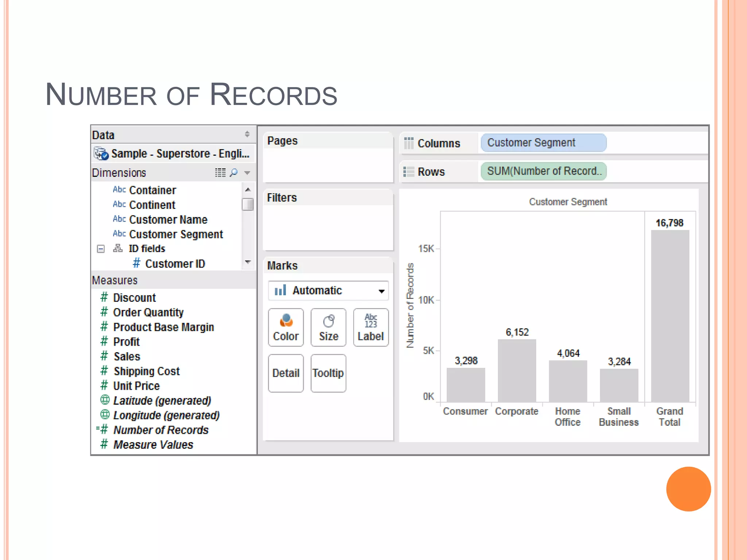The width and height of the screenshot is (747, 560).
Task: Select Customer Segment in Dimensions list
Action: tap(176, 234)
